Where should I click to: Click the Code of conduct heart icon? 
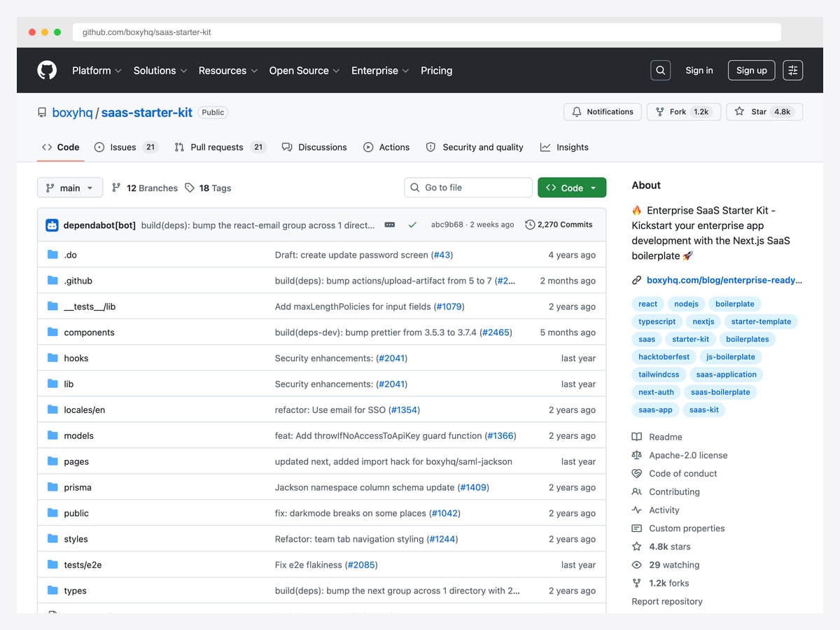coord(636,473)
